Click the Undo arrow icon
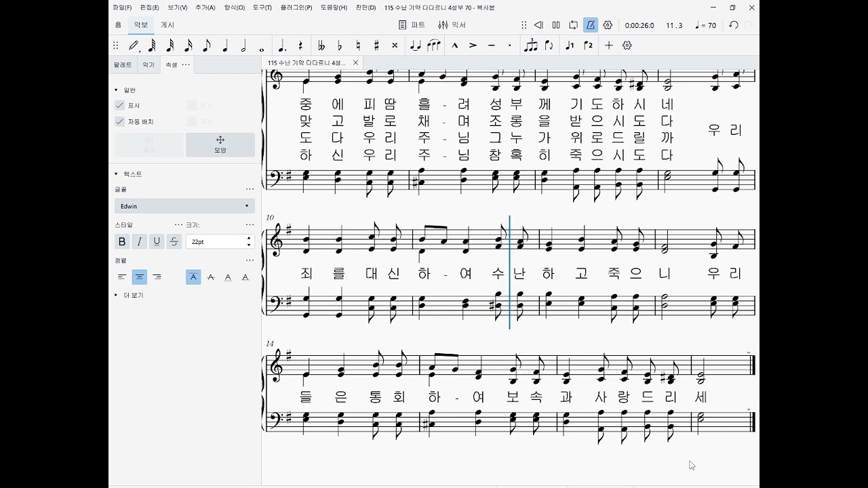The image size is (868, 488). (x=734, y=25)
